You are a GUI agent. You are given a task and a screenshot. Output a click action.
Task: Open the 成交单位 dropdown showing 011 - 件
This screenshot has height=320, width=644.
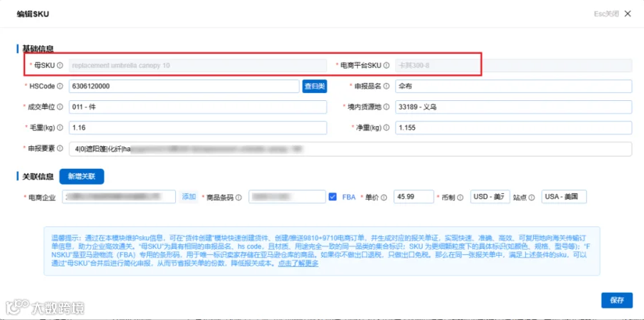pyautogui.click(x=198, y=107)
